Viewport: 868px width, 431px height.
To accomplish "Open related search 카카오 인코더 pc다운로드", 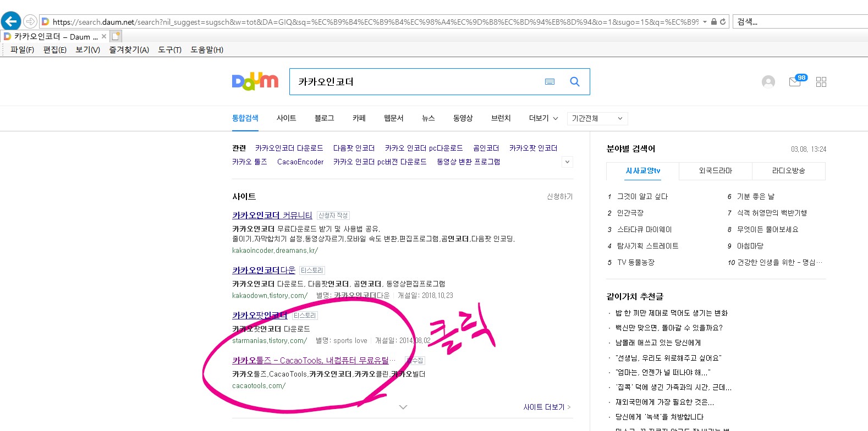I will point(424,148).
